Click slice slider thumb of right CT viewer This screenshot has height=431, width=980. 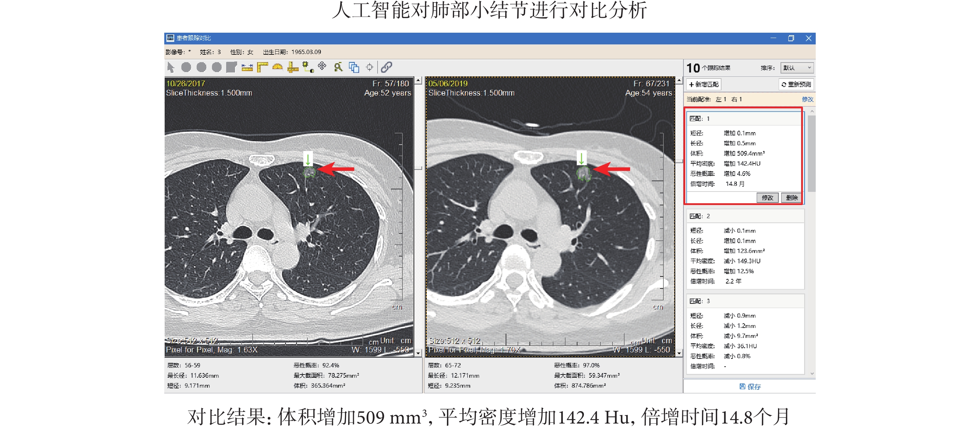[x=679, y=162]
